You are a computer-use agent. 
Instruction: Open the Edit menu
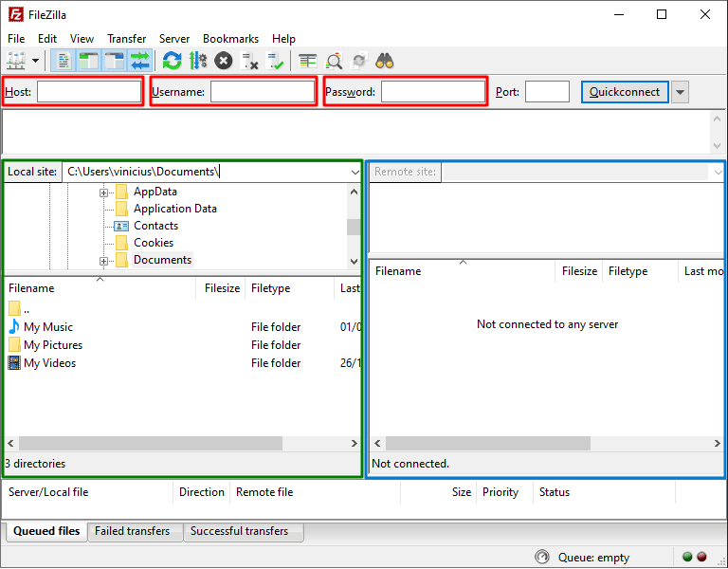click(x=46, y=39)
